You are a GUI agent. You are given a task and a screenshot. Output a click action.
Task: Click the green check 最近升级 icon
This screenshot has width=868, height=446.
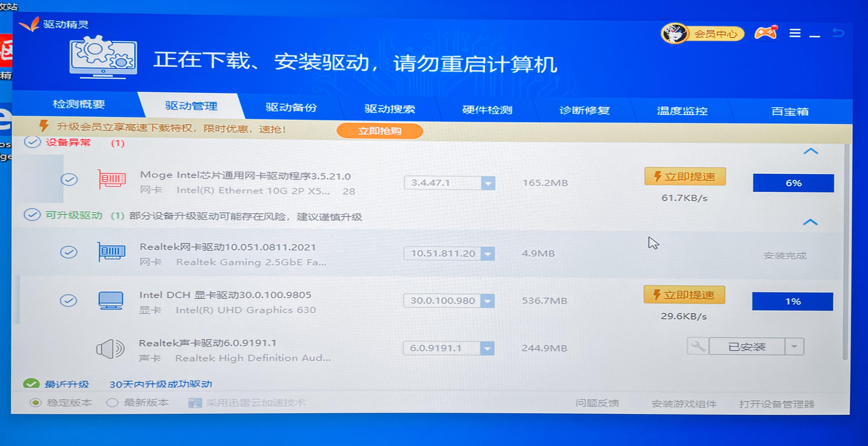pos(31,384)
